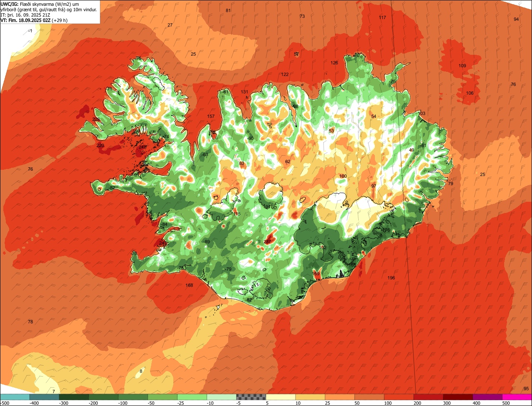Click the map value '168'

tap(189, 285)
